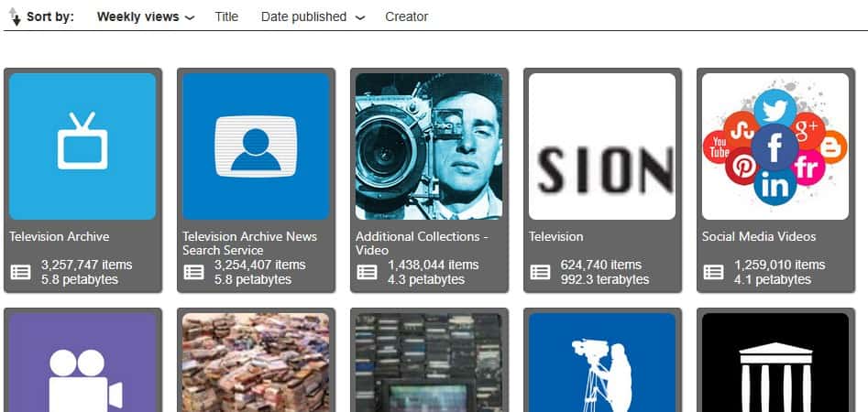The image size is (868, 412).
Task: Open Television Archive News Search Service icon
Action: pos(256,146)
